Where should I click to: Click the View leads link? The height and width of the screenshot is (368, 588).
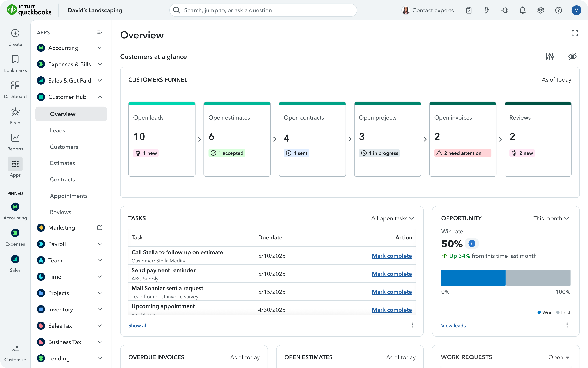point(453,326)
